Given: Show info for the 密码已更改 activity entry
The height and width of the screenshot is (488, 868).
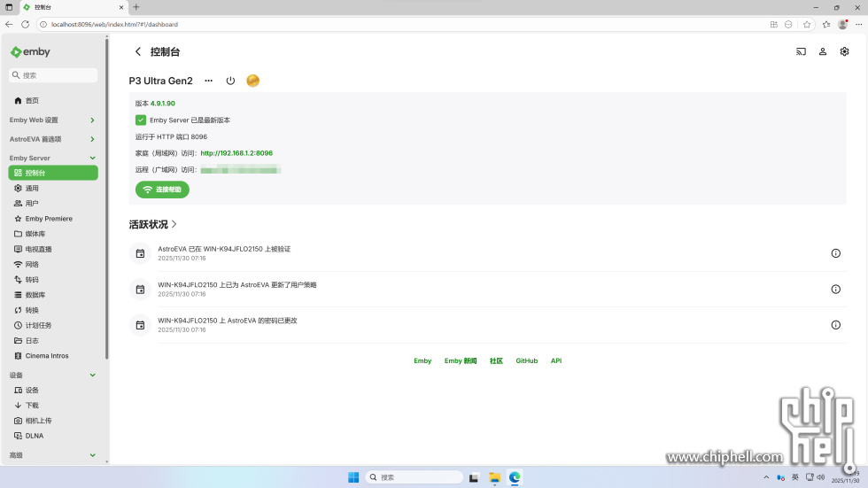Looking at the screenshot, I should [835, 325].
